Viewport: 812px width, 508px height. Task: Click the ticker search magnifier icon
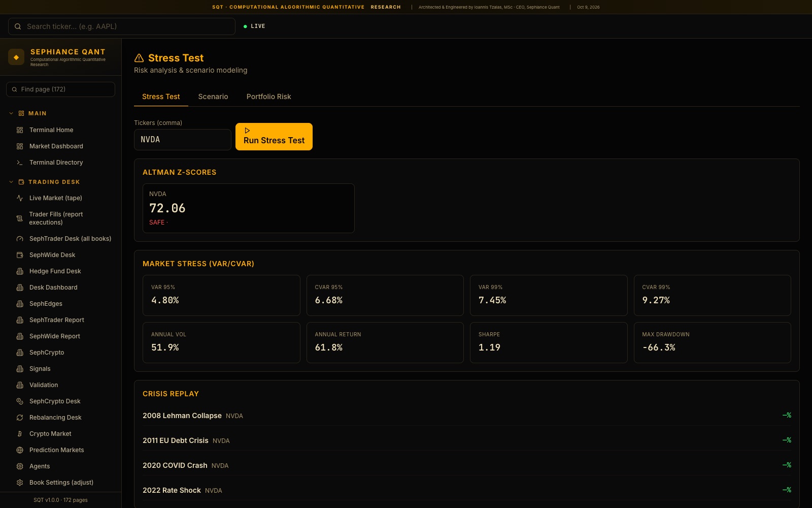pos(18,26)
